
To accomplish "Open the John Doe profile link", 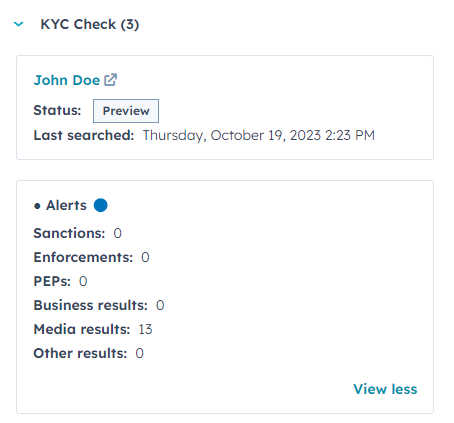I will point(67,80).
